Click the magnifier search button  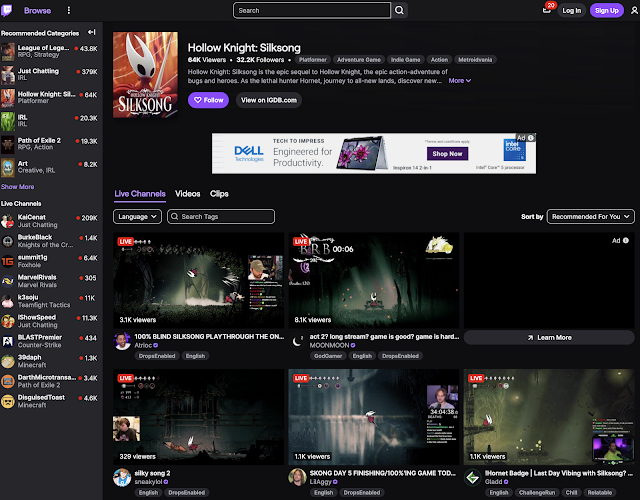point(400,10)
